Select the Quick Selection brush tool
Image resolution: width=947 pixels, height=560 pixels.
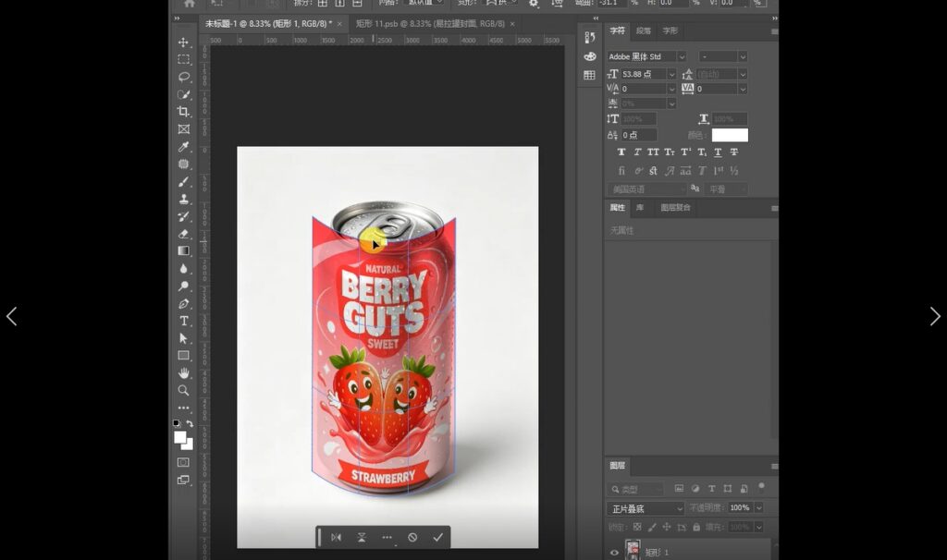point(184,95)
